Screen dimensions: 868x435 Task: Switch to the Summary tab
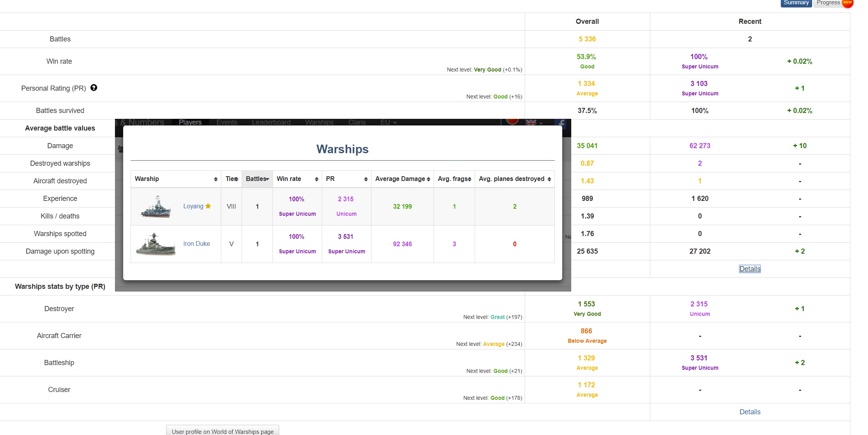(796, 3)
